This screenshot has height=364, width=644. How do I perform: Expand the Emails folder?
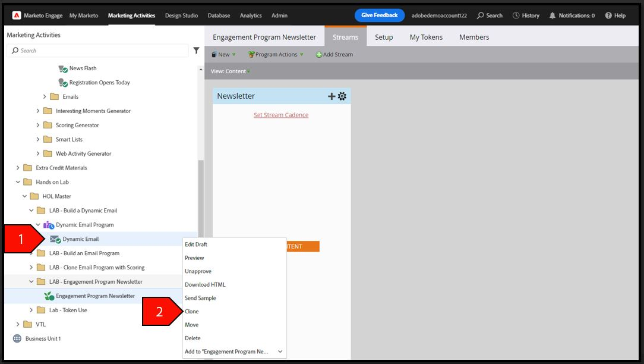(x=45, y=97)
